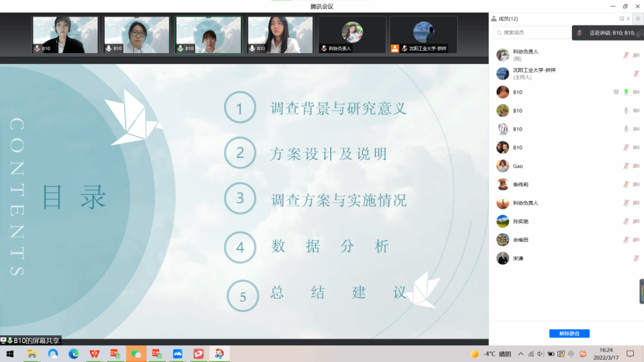Viewport: 644px width, 362px height.
Task: Open the Windows notification center icon
Action: click(630, 354)
